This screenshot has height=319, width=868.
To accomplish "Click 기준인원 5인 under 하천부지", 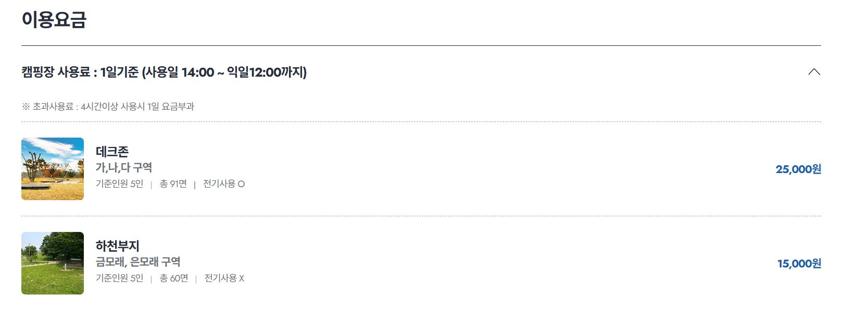I will (x=119, y=278).
